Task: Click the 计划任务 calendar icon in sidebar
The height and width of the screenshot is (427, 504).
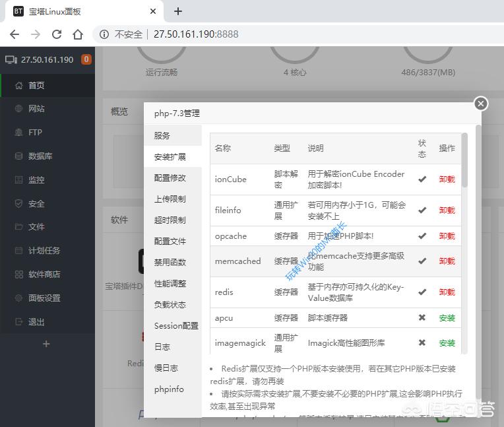Action: (19, 251)
